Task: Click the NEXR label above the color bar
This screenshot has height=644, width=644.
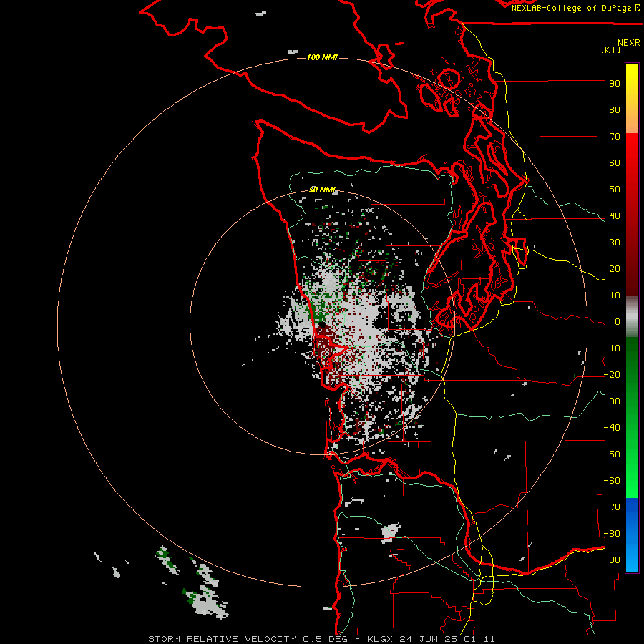Action: (x=629, y=43)
